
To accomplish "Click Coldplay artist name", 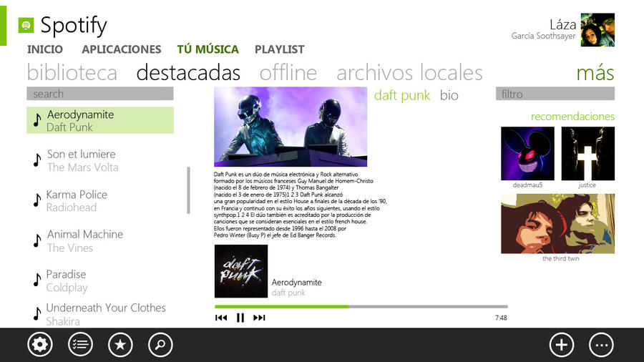I will [67, 288].
